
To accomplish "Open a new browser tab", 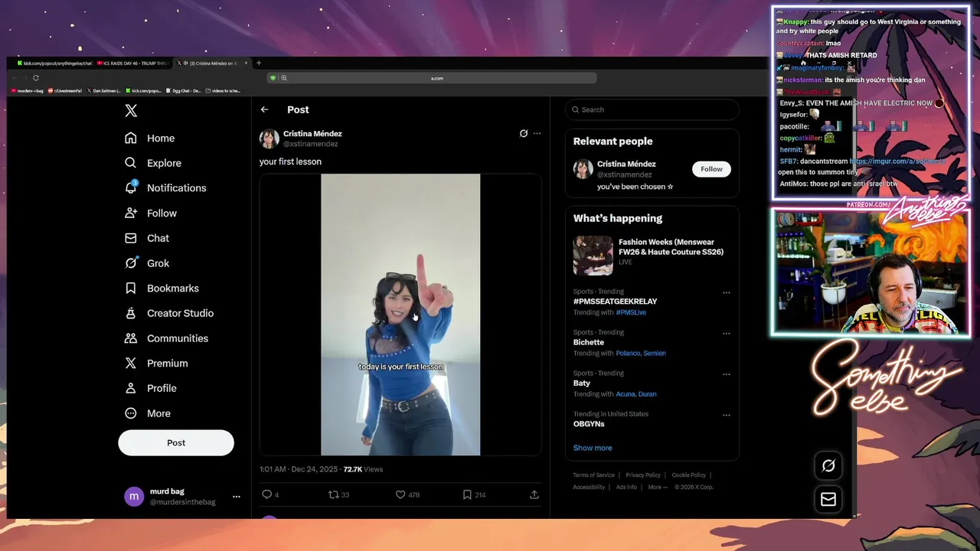I will click(x=259, y=64).
